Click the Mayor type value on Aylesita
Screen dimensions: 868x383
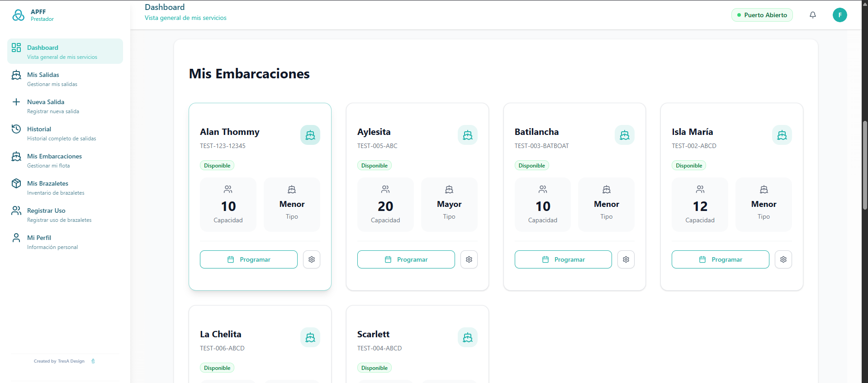click(449, 204)
